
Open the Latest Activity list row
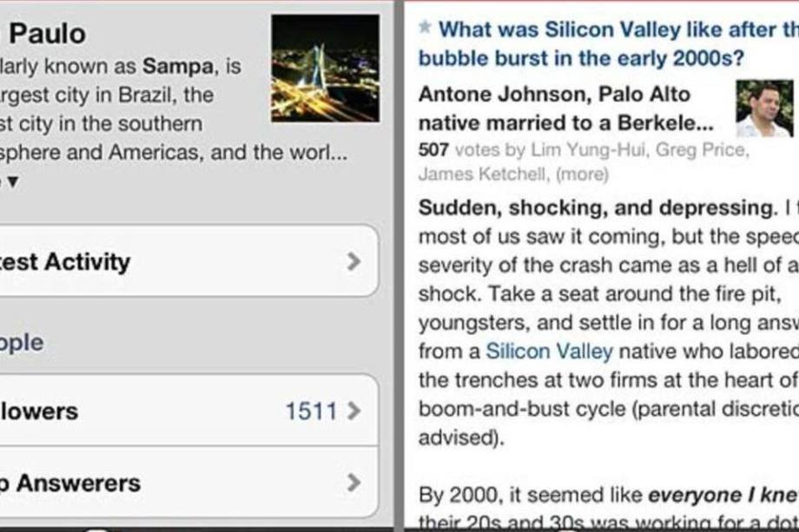coord(174,261)
